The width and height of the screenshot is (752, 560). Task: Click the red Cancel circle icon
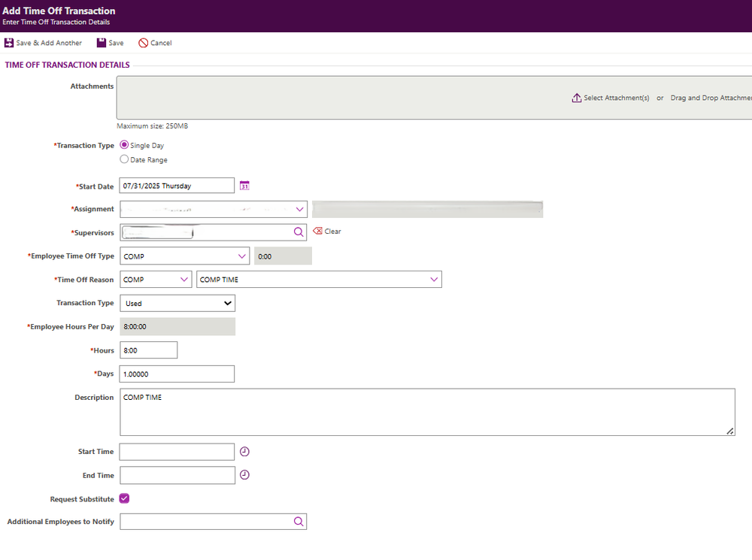(143, 43)
